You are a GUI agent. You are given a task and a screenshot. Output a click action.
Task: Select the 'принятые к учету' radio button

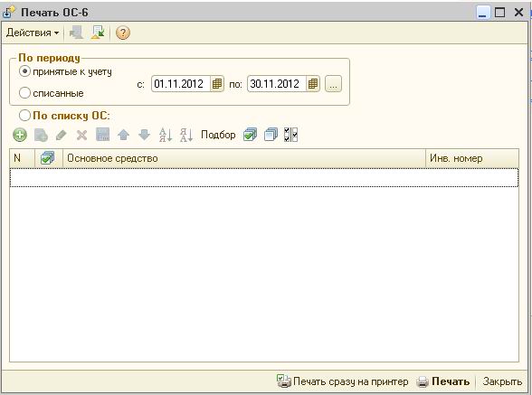click(24, 71)
